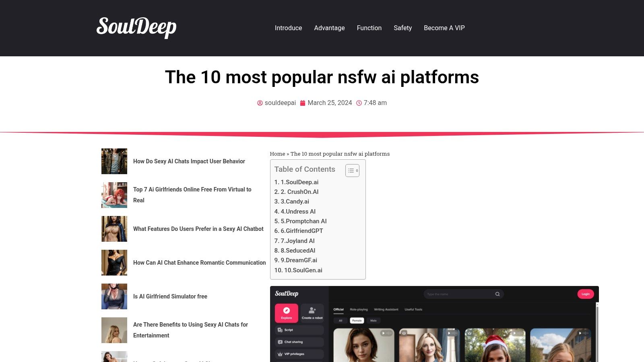This screenshot has height=362, width=644.
Task: Open 'How Can AI Chat Enhance Romantic Communication'
Action: click(200, 263)
